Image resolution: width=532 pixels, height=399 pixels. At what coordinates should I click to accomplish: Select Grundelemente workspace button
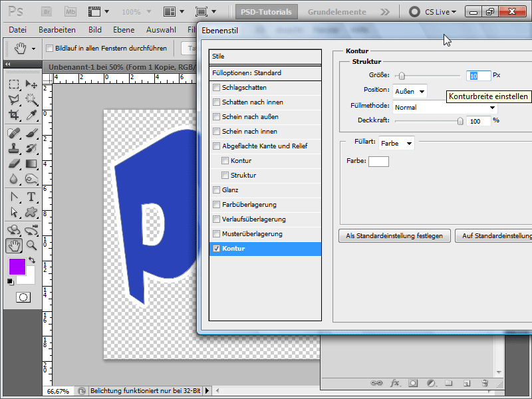(337, 12)
